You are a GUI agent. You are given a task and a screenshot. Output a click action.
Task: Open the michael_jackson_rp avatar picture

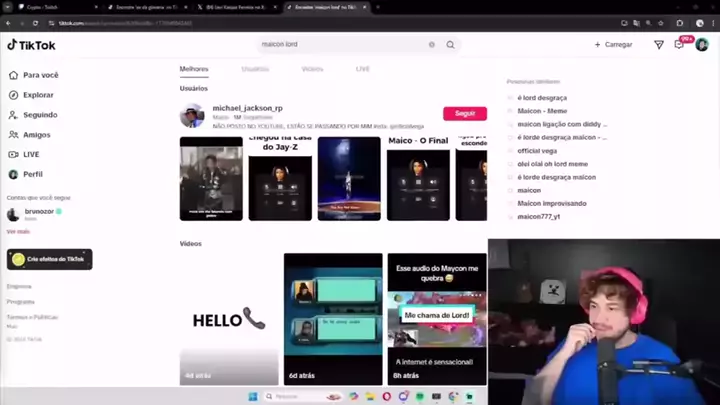[x=192, y=115]
